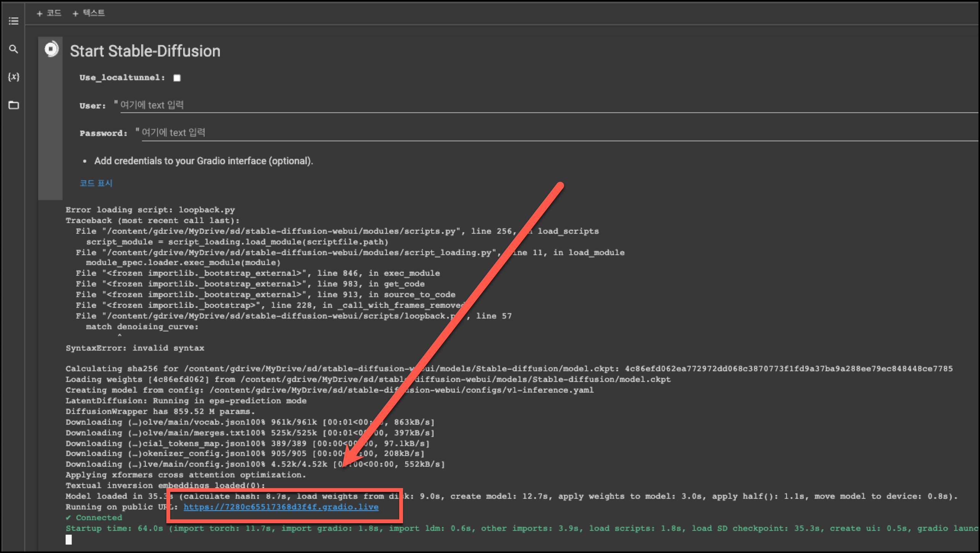
Task: Stop the running Start Stable-Diffusion cell
Action: (51, 49)
